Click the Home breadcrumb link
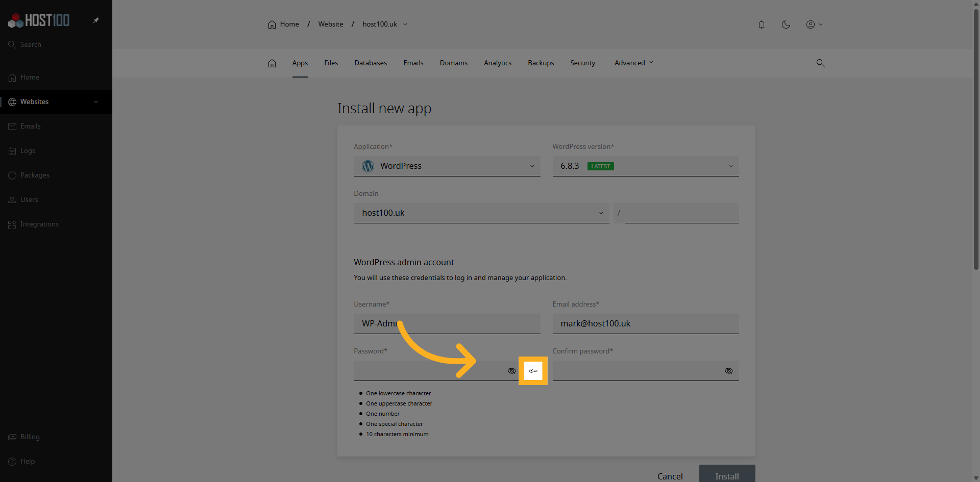This screenshot has height=482, width=980. click(284, 24)
